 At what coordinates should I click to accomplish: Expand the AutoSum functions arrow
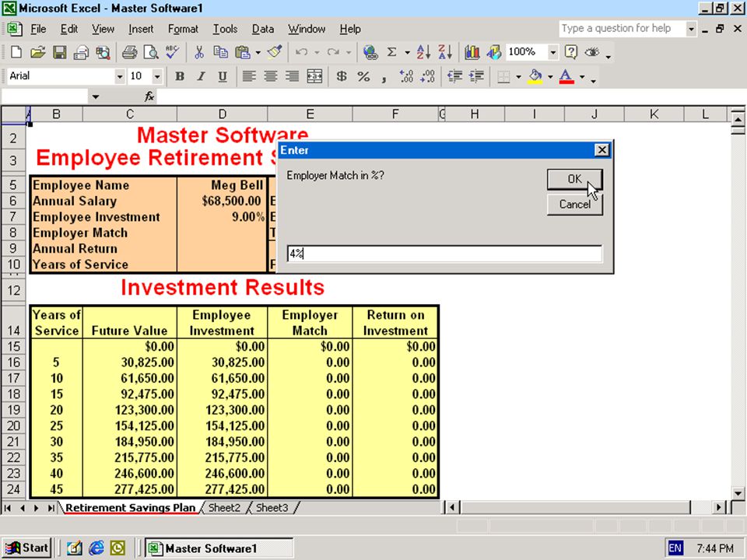click(x=407, y=52)
